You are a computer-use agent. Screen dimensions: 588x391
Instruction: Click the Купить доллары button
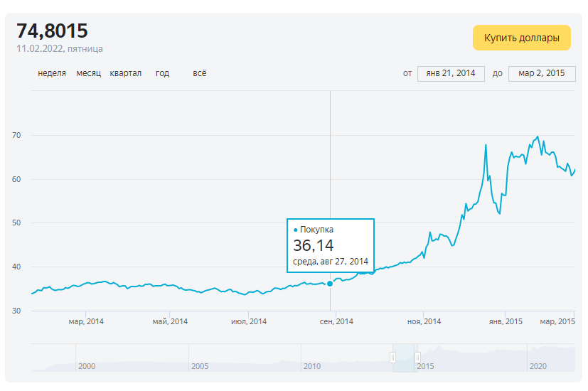(522, 38)
